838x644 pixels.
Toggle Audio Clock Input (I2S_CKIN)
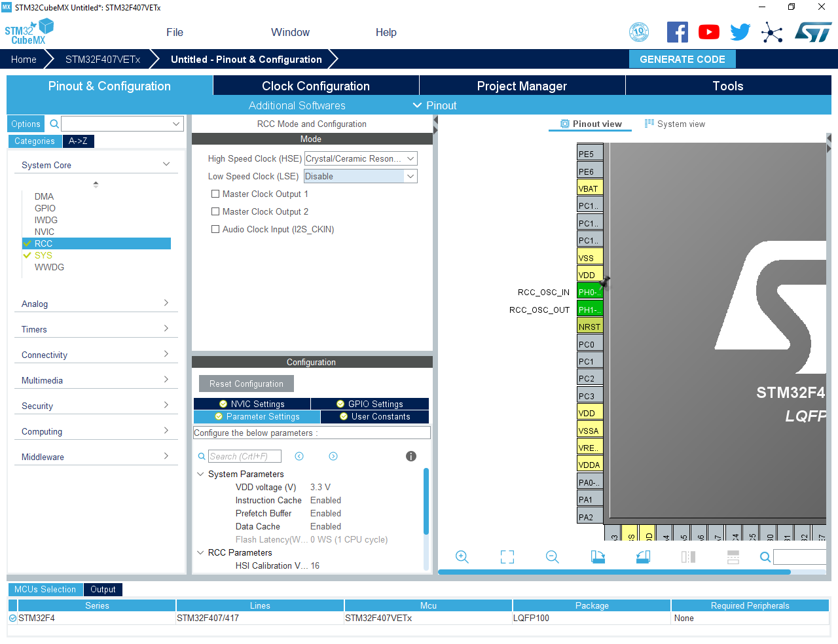(215, 229)
